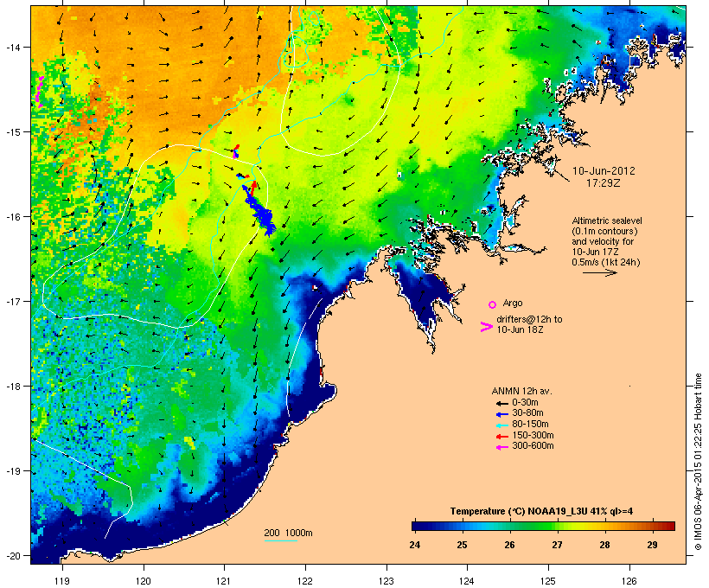Click the magenta 300-600m arrow in ANMN legend
The image size is (709, 588).
point(502,447)
